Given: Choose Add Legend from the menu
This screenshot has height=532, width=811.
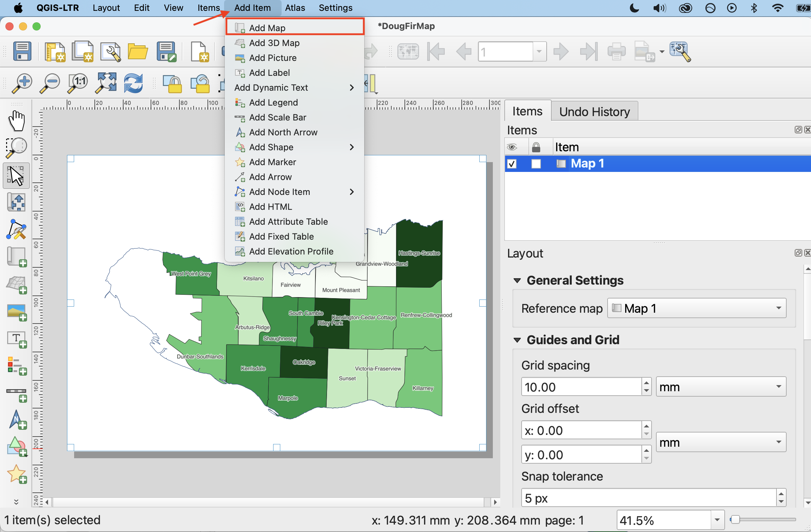Looking at the screenshot, I should pyautogui.click(x=273, y=103).
